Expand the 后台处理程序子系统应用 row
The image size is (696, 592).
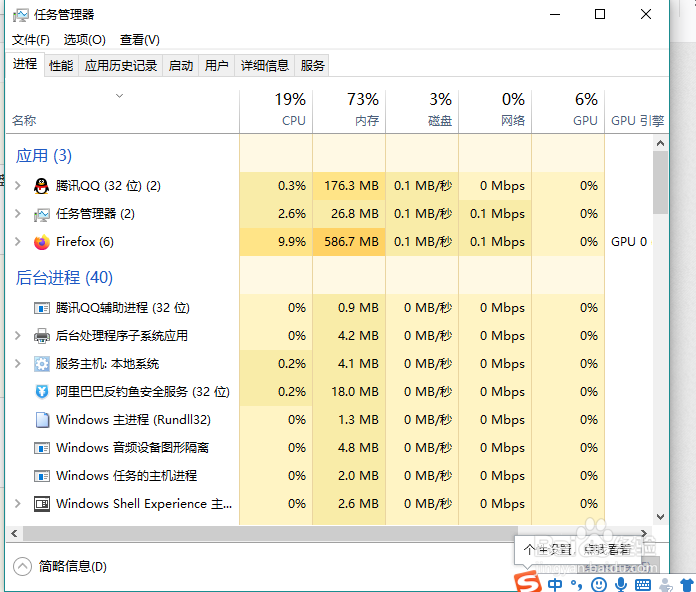click(17, 336)
